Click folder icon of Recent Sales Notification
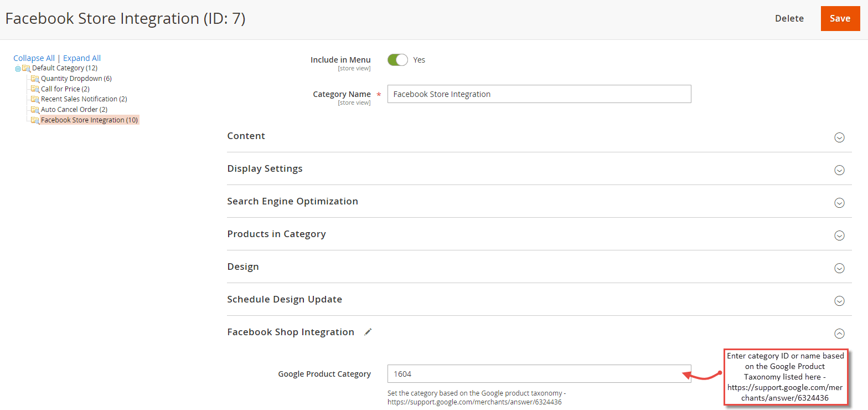The image size is (868, 410). 35,99
